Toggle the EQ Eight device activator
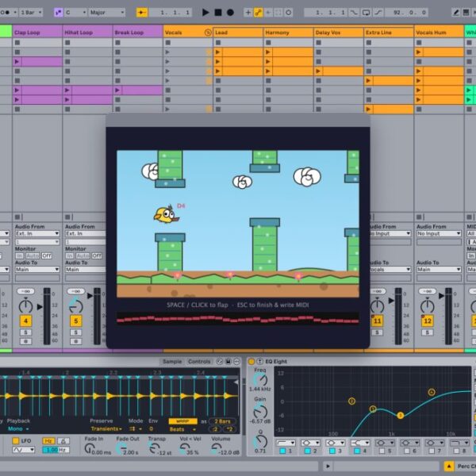The width and height of the screenshot is (476, 476). (x=251, y=361)
